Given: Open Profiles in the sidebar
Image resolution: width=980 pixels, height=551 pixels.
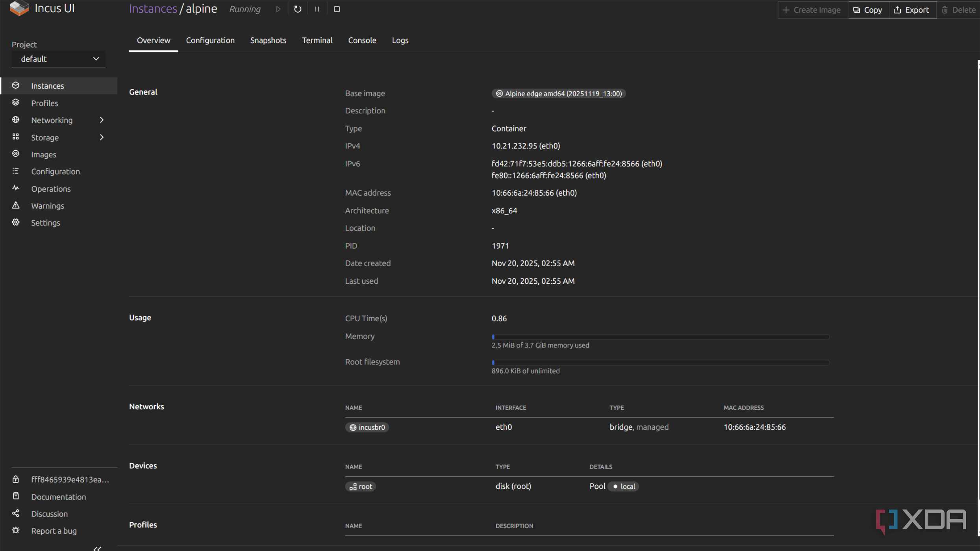Looking at the screenshot, I should 59,103.
